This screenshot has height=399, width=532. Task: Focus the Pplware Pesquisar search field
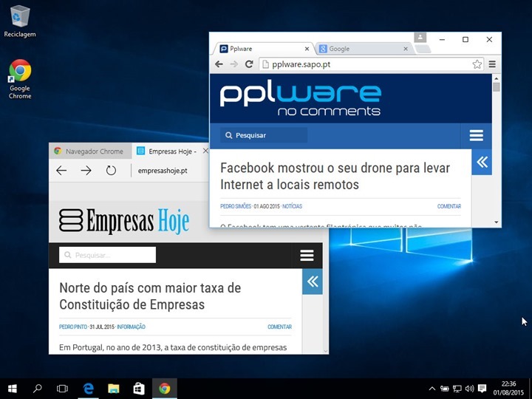click(264, 135)
